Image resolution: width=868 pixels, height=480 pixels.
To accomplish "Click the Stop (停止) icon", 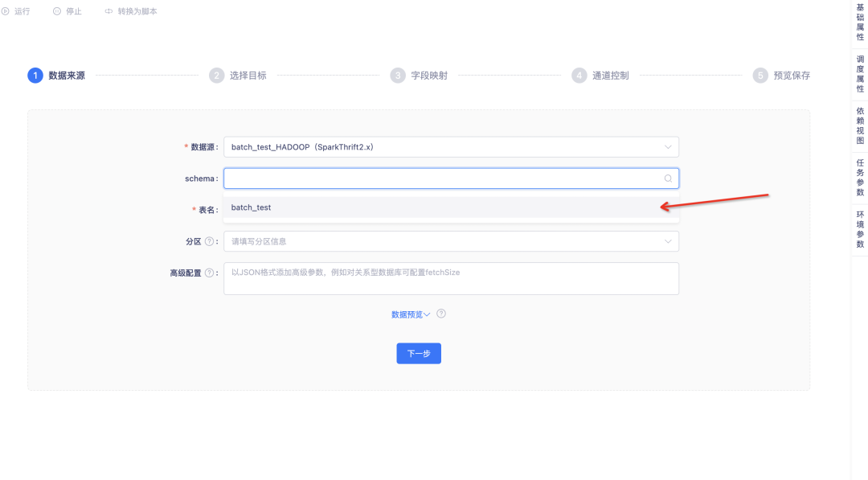I will click(57, 11).
